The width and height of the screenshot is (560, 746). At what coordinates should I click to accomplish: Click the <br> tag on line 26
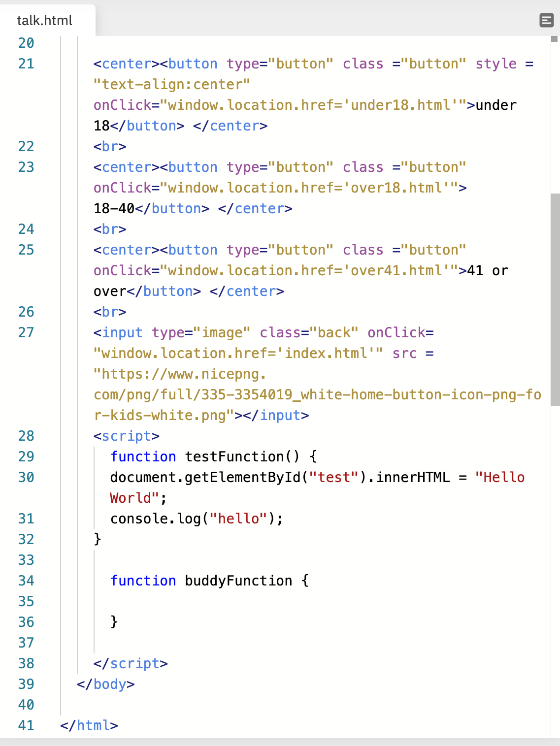click(110, 312)
